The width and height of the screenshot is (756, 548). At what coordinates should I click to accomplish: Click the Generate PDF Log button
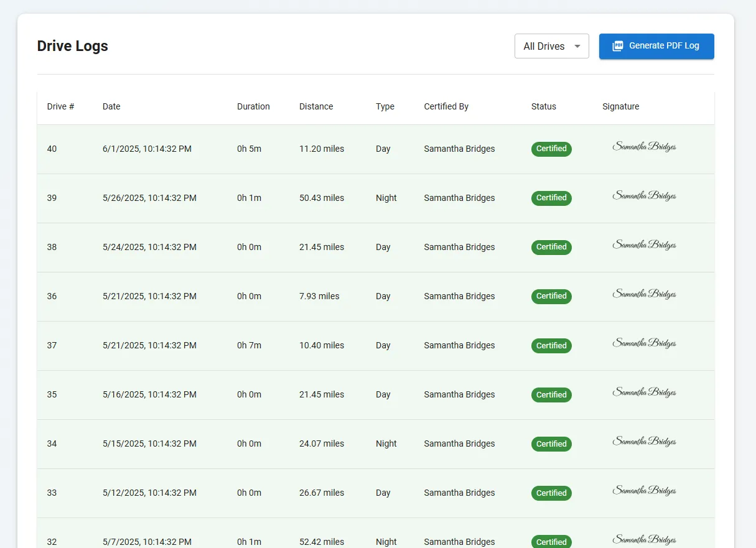656,46
